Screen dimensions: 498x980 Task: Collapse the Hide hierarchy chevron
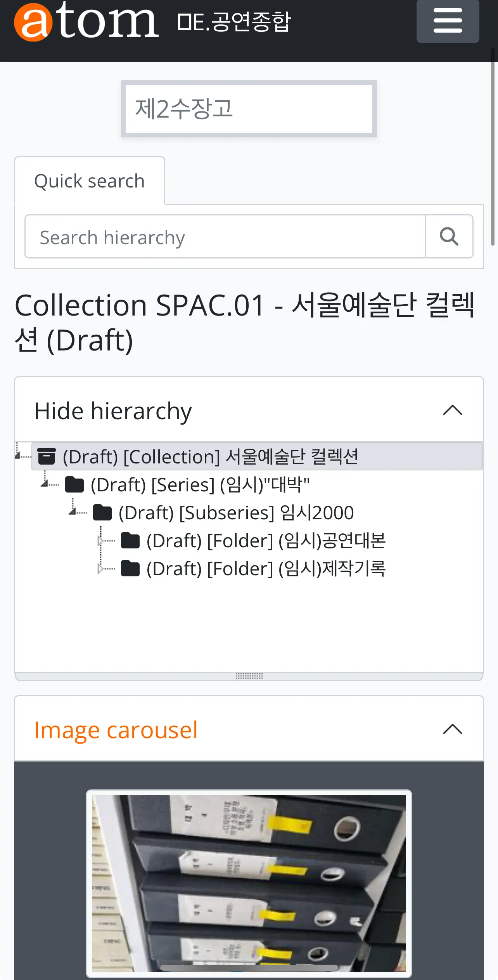(x=452, y=410)
